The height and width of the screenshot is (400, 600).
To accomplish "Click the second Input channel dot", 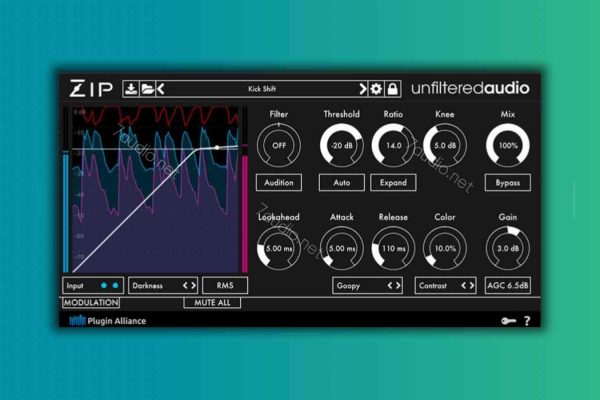I will (x=115, y=286).
